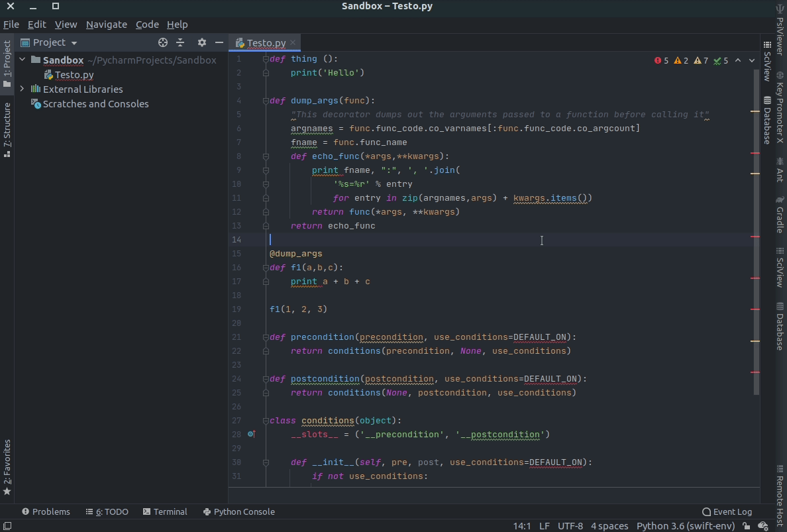Click the inspections profile icon in status bar
This screenshot has width=787, height=532.
[x=763, y=526]
